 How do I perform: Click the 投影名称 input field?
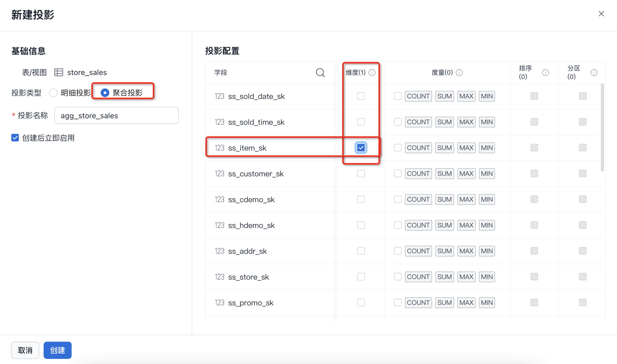(116, 116)
